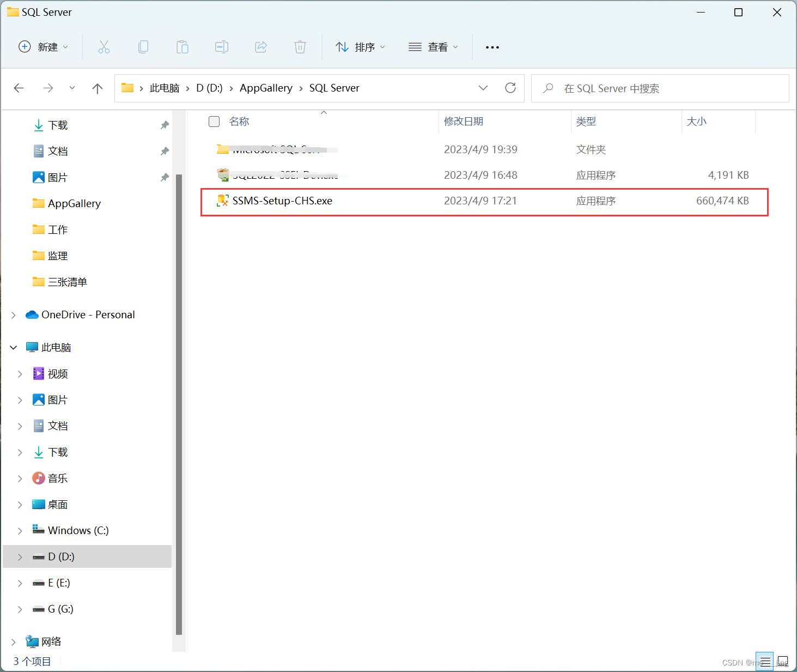
Task: Open the 排序 sort dropdown
Action: (360, 47)
